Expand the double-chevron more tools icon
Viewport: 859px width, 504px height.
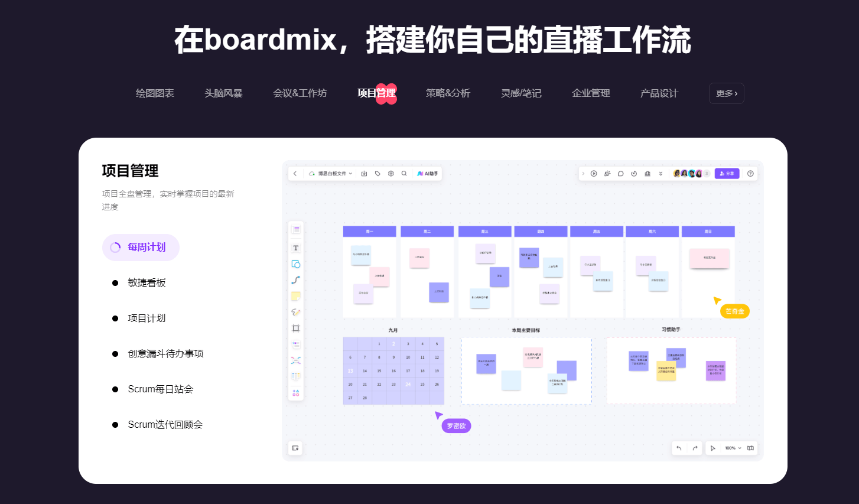click(660, 174)
